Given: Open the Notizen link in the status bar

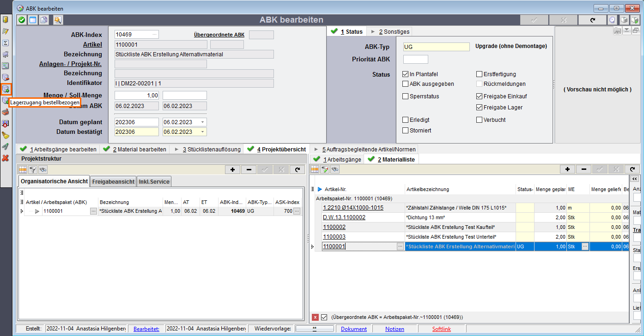Looking at the screenshot, I should pos(395,329).
